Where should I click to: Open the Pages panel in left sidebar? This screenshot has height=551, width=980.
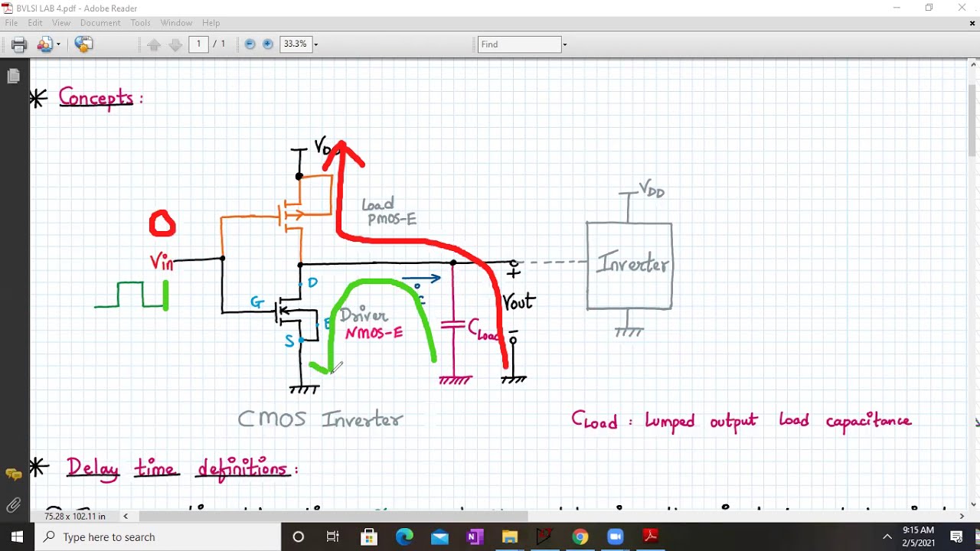pyautogui.click(x=13, y=76)
